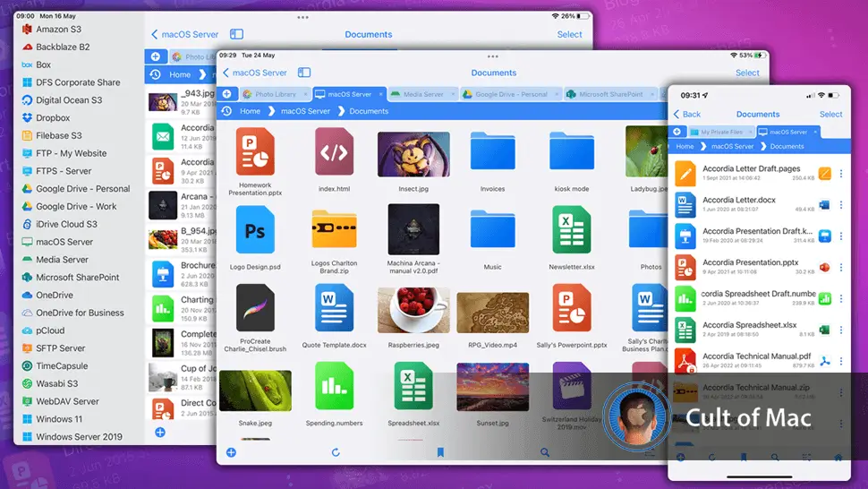Tap Select in the iPhone window

(830, 114)
